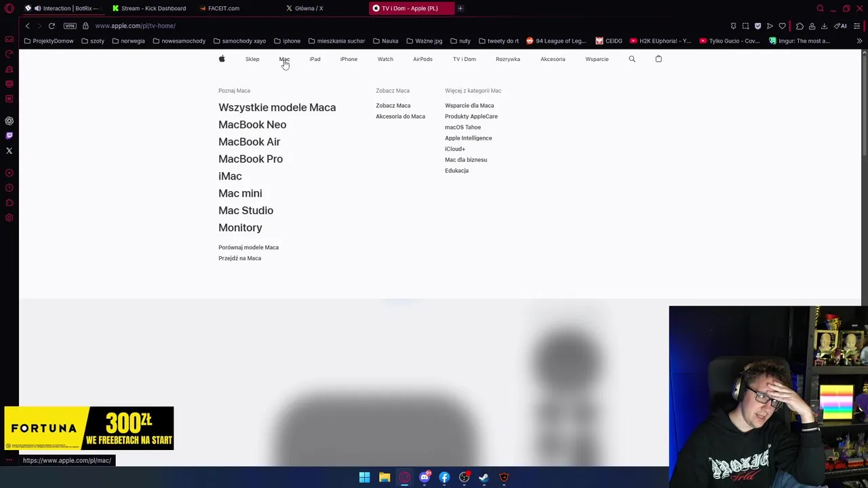Open the Opera GX main menu logo

(x=9, y=8)
